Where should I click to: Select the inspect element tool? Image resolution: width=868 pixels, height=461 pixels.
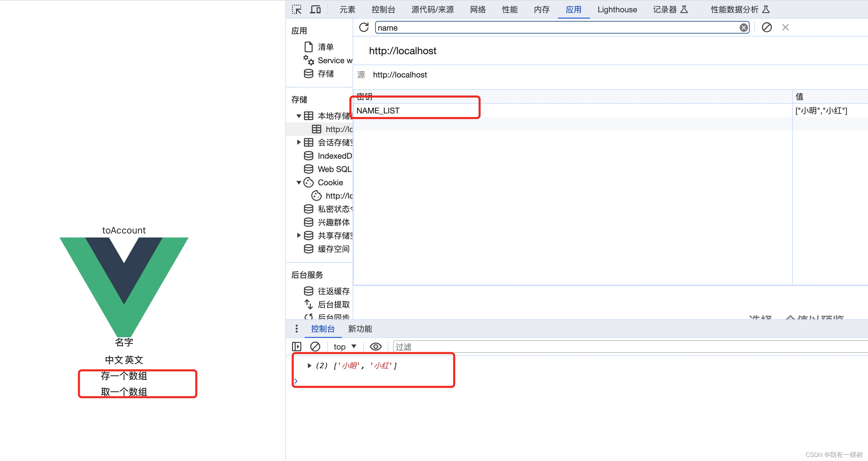pyautogui.click(x=297, y=9)
